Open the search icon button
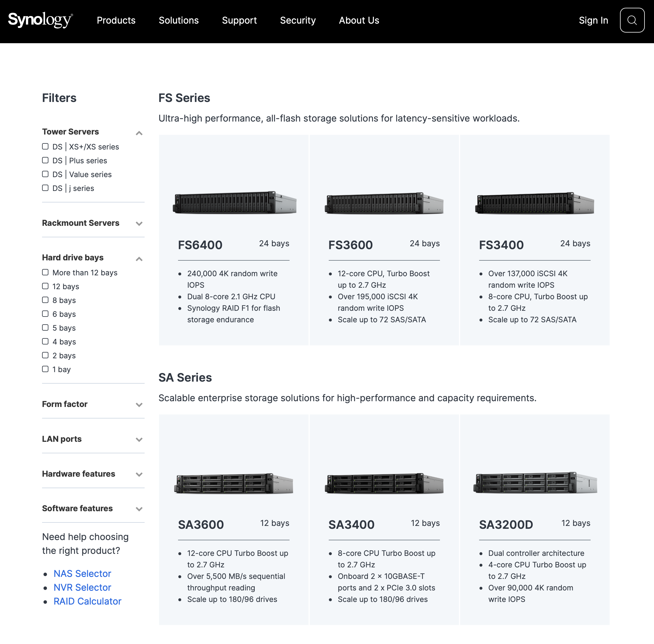Image resolution: width=654 pixels, height=644 pixels. (x=632, y=20)
